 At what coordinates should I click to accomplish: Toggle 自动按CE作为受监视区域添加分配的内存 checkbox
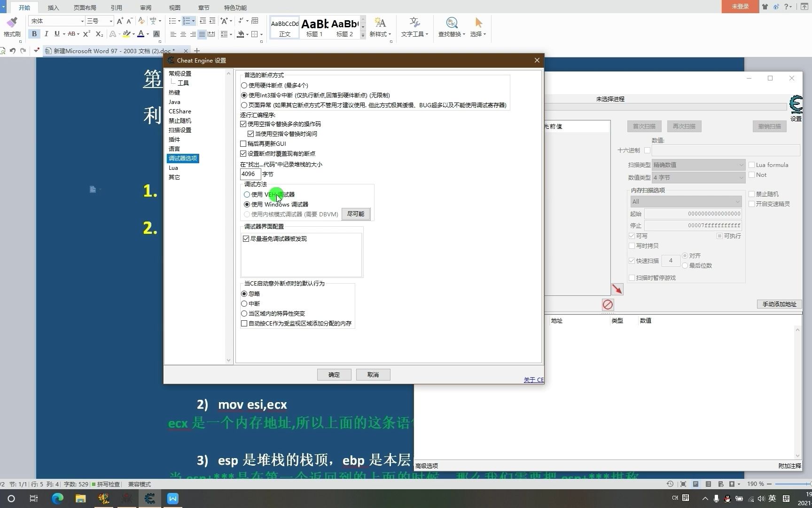coord(244,324)
